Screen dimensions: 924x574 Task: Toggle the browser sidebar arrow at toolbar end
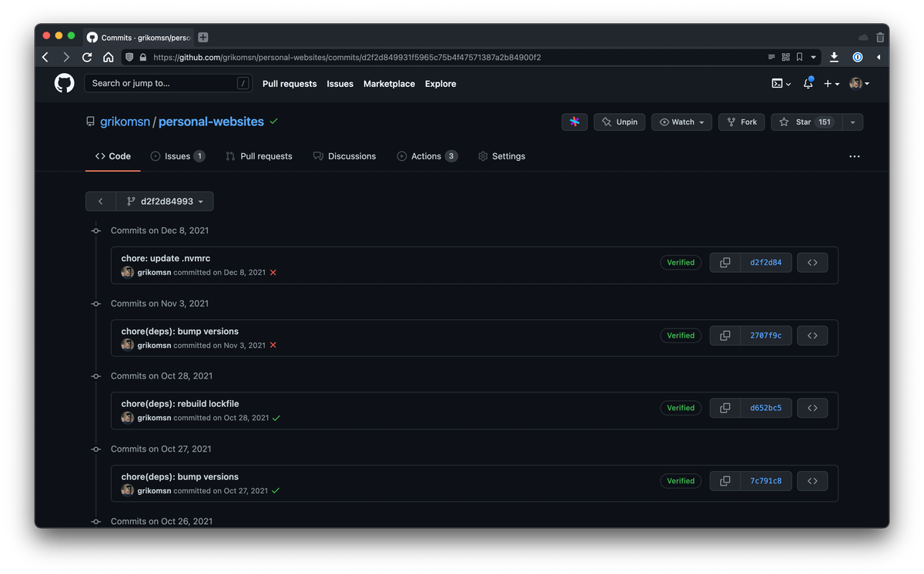[879, 57]
